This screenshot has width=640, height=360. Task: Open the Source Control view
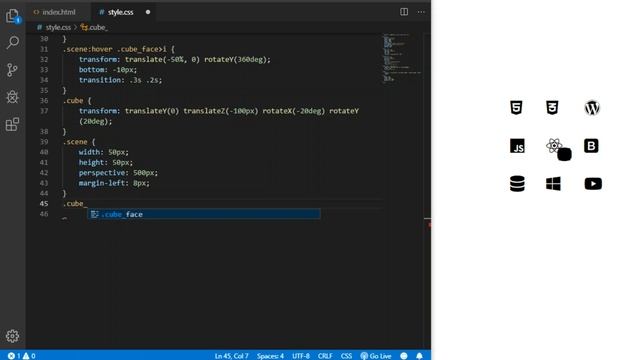click(13, 70)
